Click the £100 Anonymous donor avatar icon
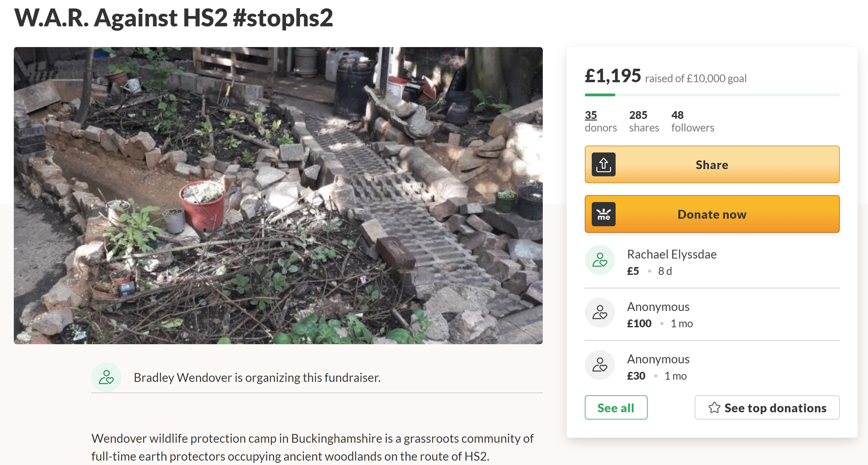This screenshot has width=868, height=465. [x=600, y=313]
